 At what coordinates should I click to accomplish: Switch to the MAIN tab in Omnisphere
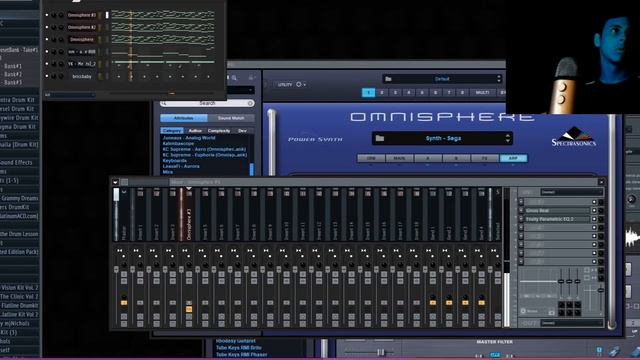coord(399,158)
